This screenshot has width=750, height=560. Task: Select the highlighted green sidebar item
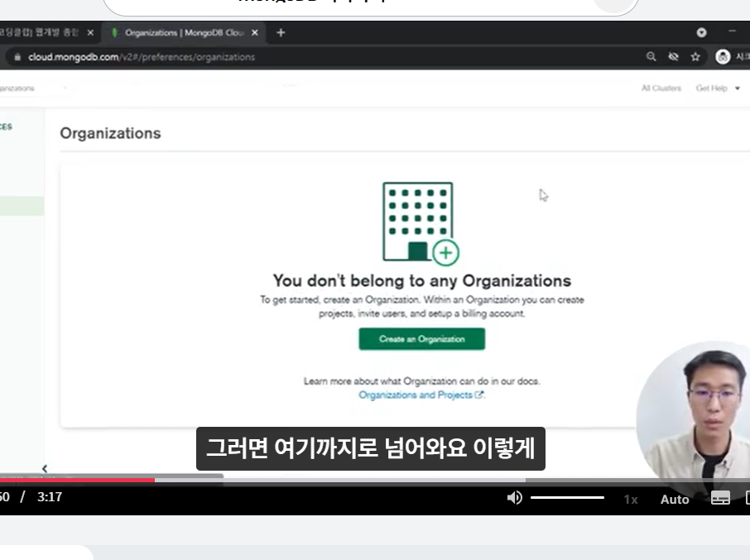pyautogui.click(x=22, y=206)
